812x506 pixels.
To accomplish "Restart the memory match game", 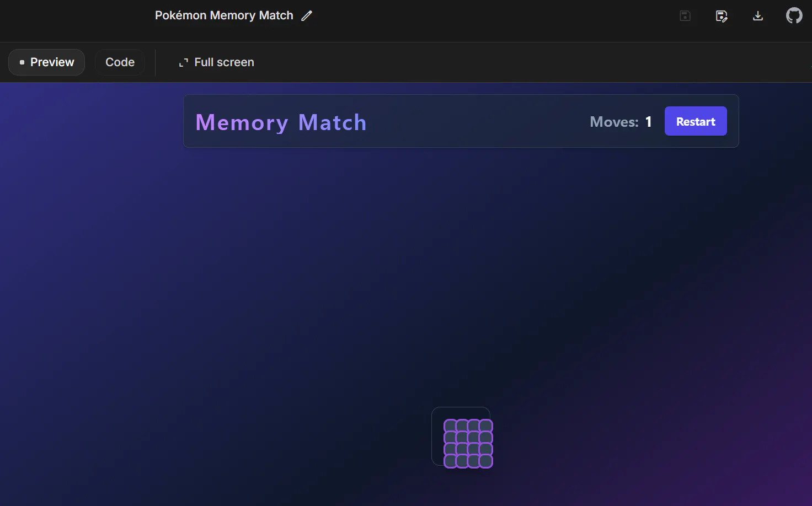I will pos(696,121).
